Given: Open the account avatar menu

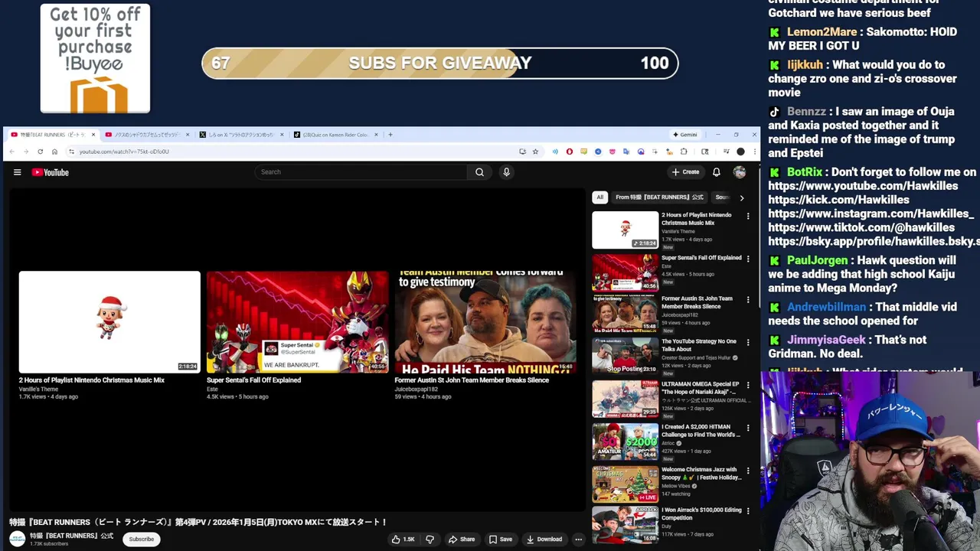Looking at the screenshot, I should (740, 172).
